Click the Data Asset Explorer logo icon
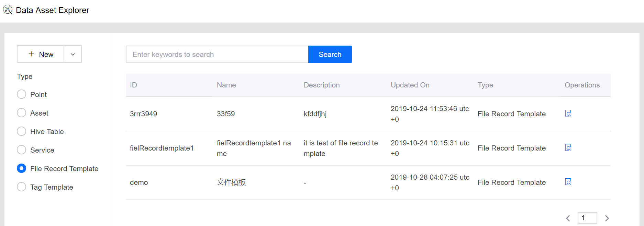The height and width of the screenshot is (226, 644). (x=8, y=10)
